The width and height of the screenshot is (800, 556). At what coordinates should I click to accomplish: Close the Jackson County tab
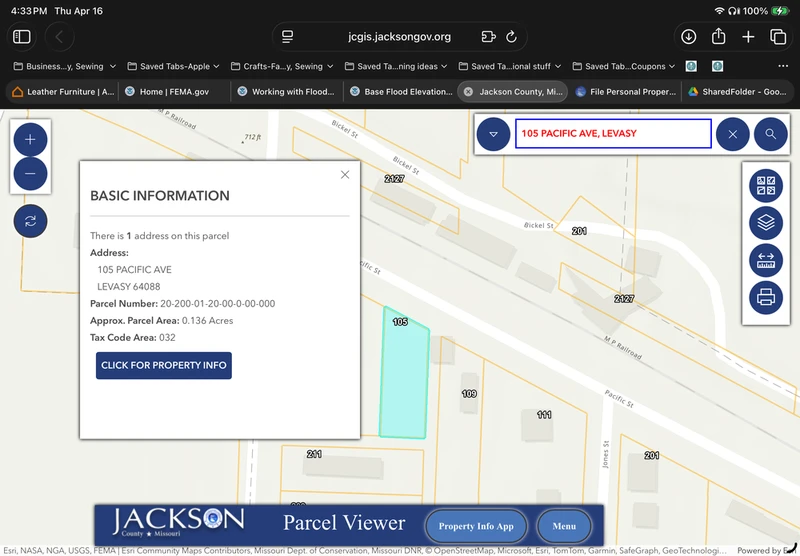pyautogui.click(x=468, y=92)
